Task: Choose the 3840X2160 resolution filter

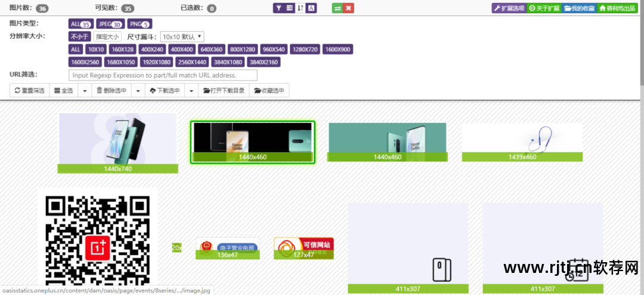Action: [x=264, y=62]
